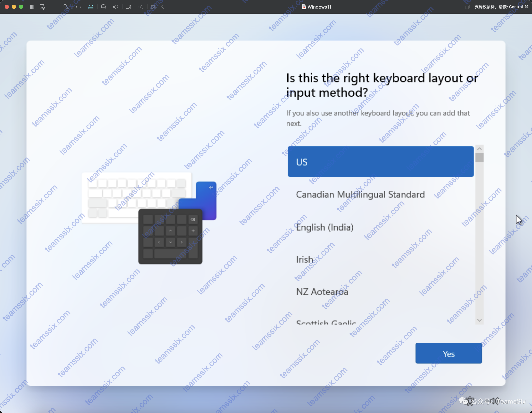Click the Yes button
Viewport: 532px width, 413px height.
click(x=449, y=353)
